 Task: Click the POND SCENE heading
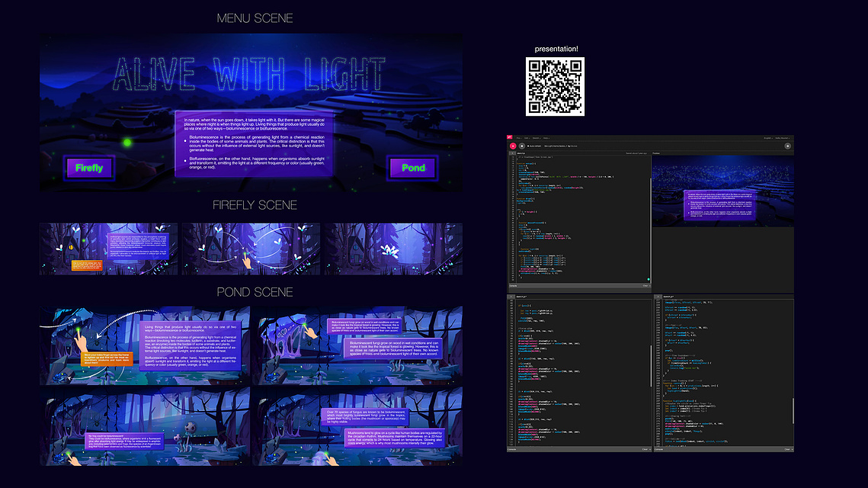[255, 292]
